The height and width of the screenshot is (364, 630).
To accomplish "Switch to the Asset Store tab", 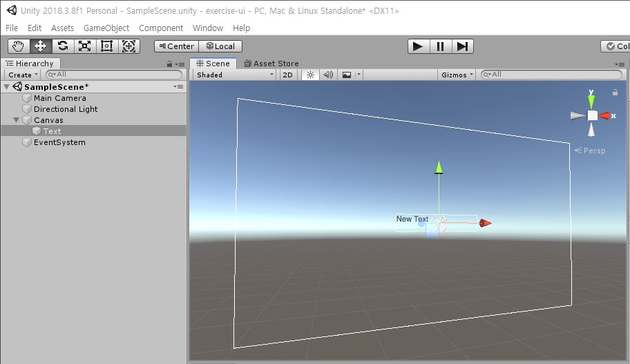I will (x=271, y=64).
